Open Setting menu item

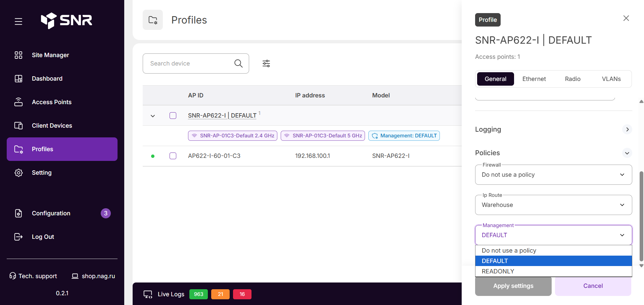tap(62, 173)
